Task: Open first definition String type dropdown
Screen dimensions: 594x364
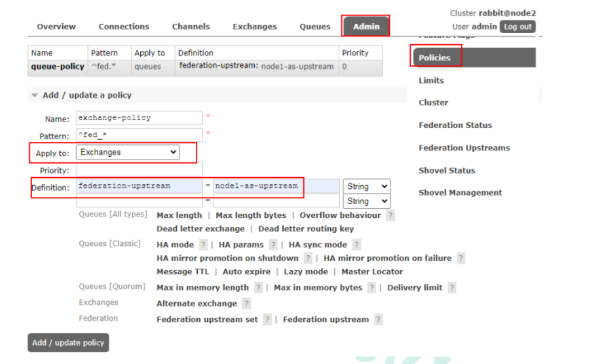Action: (366, 186)
